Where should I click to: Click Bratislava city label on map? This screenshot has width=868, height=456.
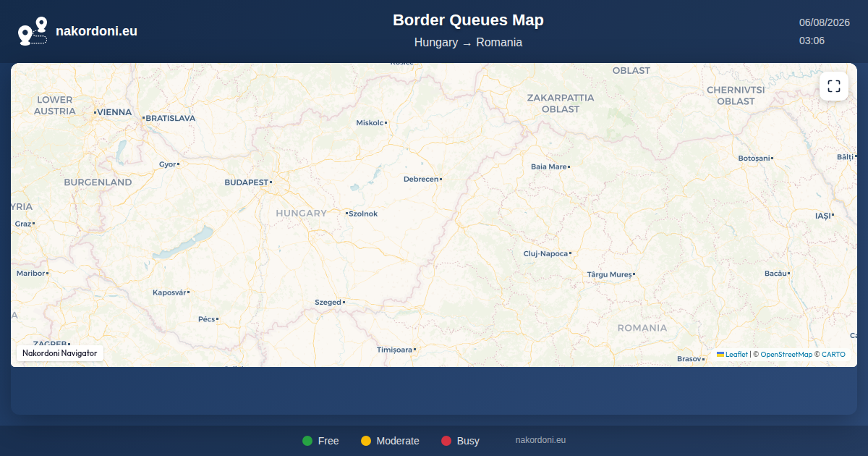169,118
